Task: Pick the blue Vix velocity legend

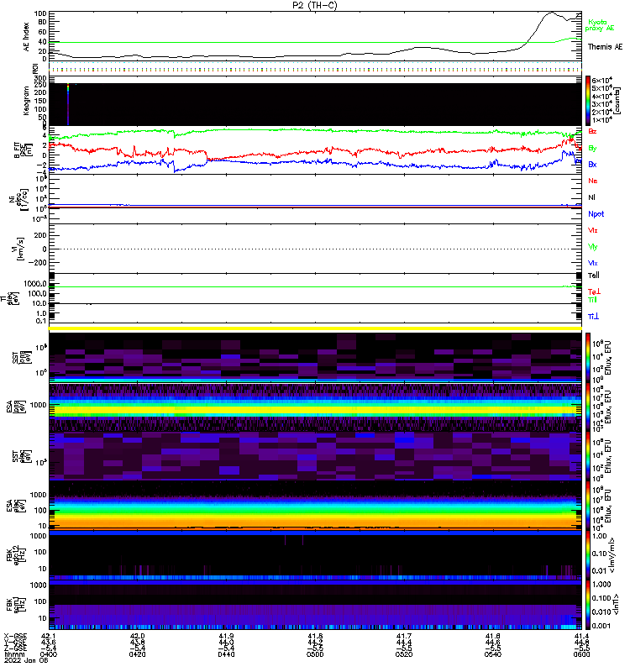Action: click(592, 263)
